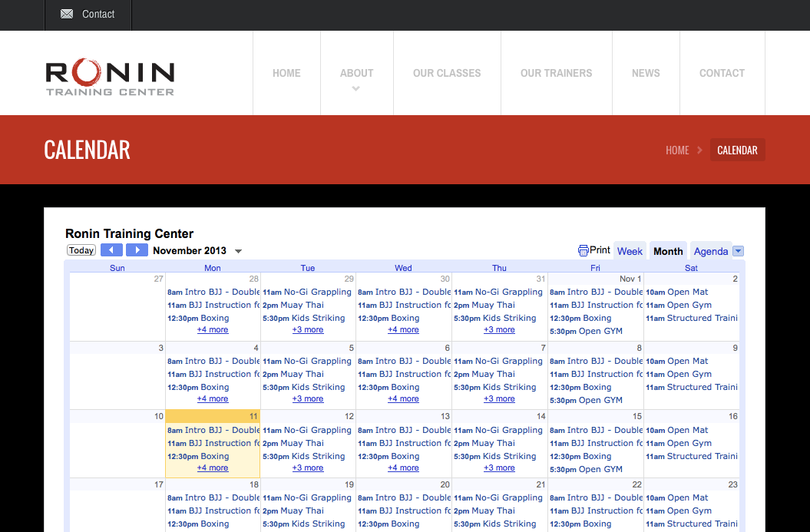The image size is (810, 532).
Task: Switch to the Agenda tab
Action: 711,251
